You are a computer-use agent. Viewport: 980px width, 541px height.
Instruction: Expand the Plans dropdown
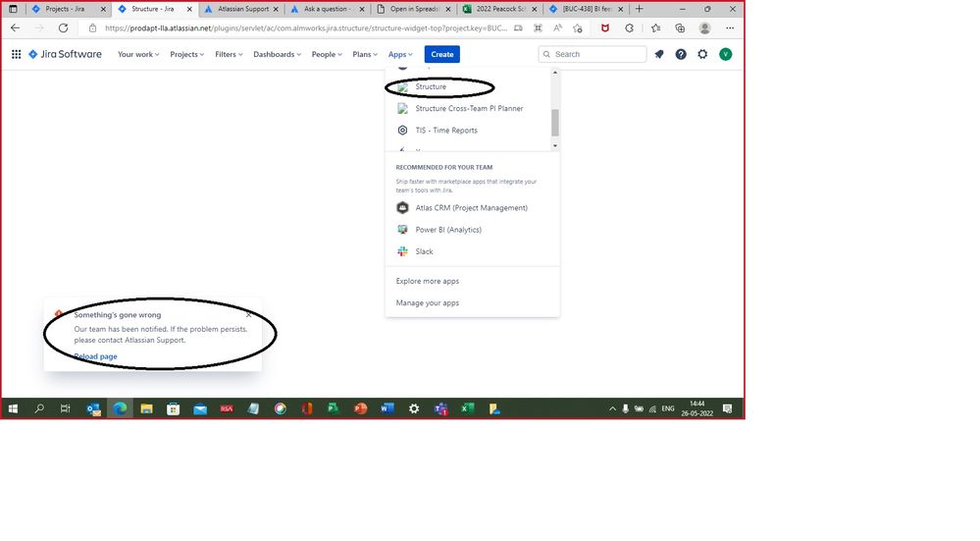click(364, 54)
